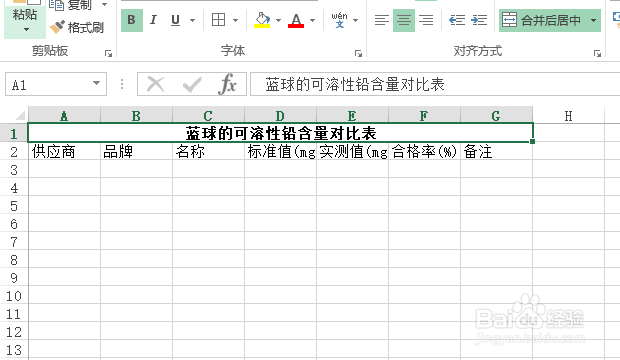This screenshot has width=620, height=360.
Task: Select column H header
Action: click(568, 115)
